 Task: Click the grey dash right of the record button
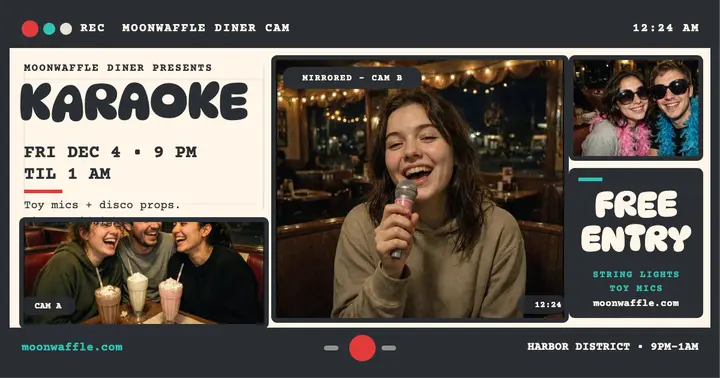point(388,348)
